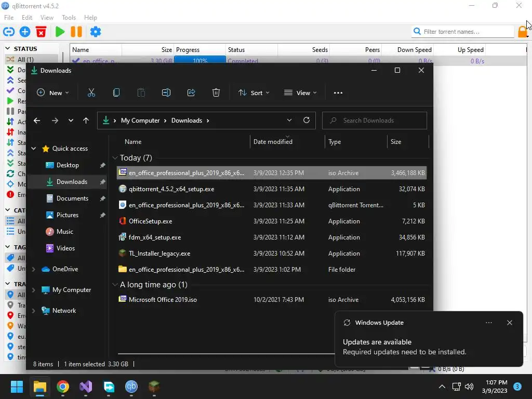Screen dimensions: 532x399
Task: Select Videos in navigation pane
Action: [x=65, y=248]
